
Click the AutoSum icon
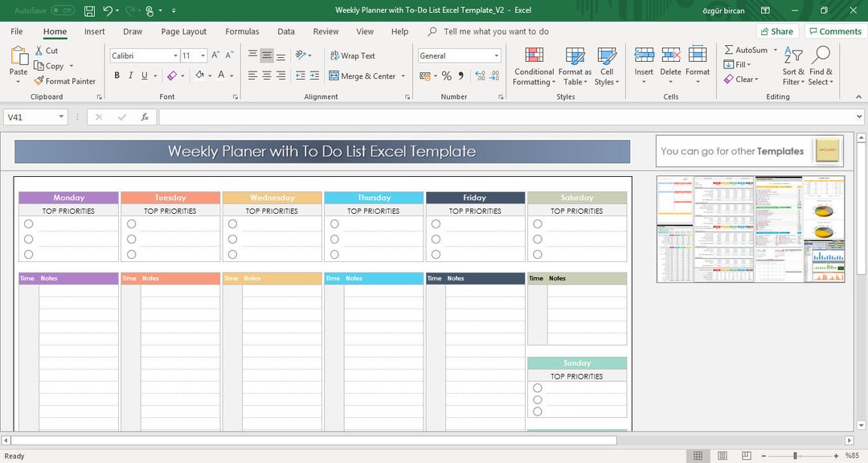[x=728, y=49]
